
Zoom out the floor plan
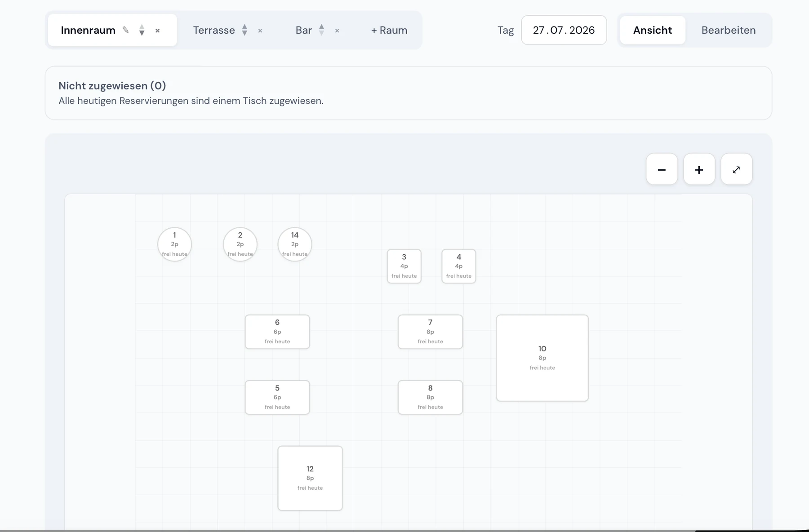(662, 169)
